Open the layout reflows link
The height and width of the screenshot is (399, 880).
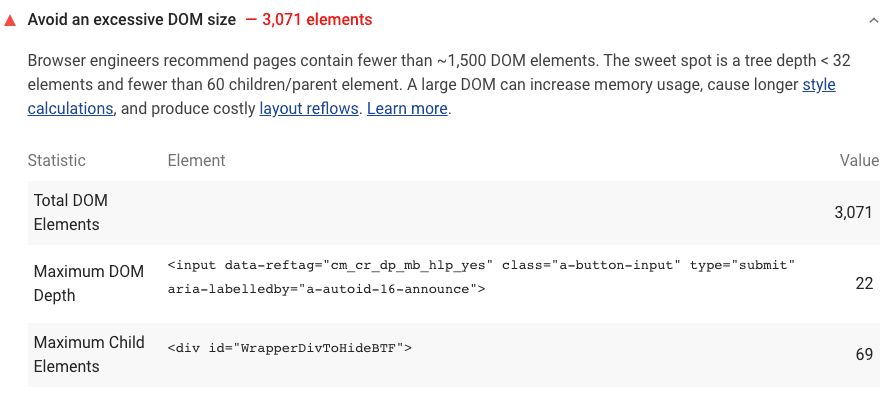tap(309, 108)
